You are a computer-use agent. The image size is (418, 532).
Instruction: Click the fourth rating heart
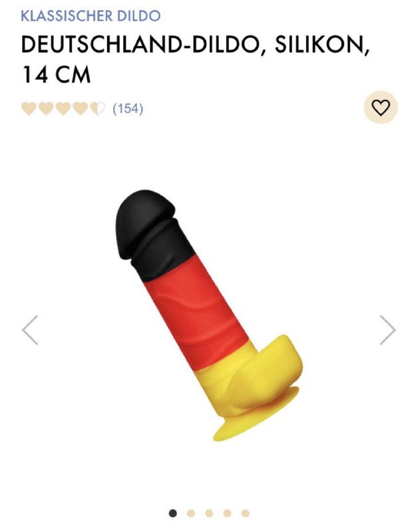pyautogui.click(x=81, y=108)
